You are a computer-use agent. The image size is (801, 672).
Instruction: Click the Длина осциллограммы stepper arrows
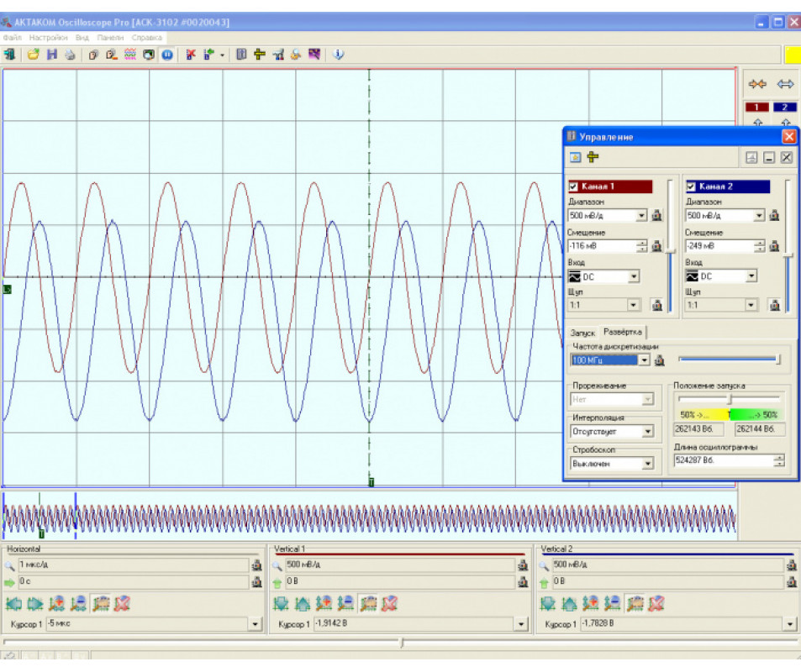pyautogui.click(x=778, y=460)
